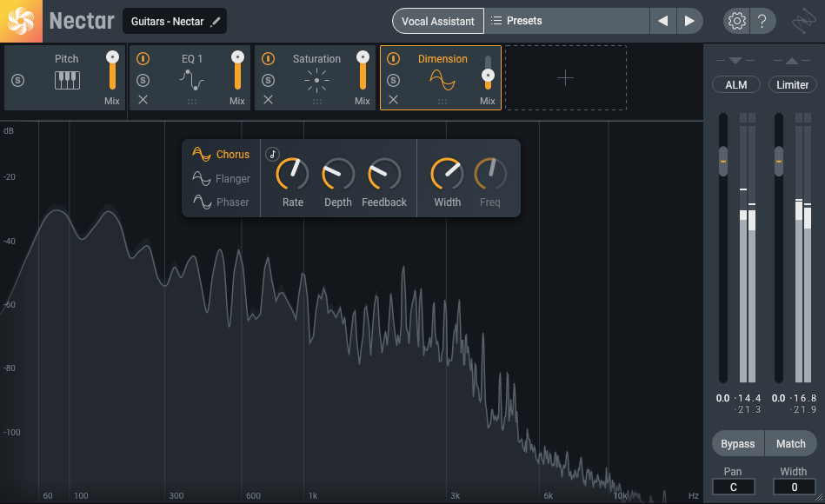Toggle tempo sync note icon

(x=272, y=154)
